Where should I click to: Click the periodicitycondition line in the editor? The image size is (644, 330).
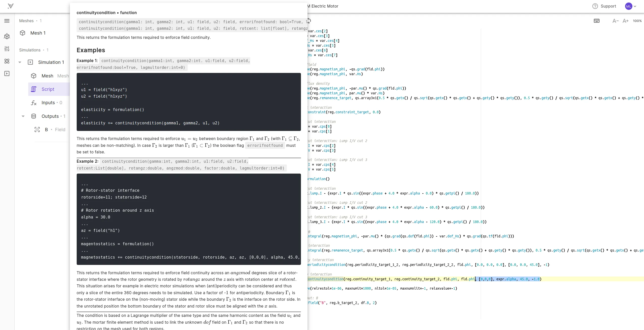coord(428,265)
